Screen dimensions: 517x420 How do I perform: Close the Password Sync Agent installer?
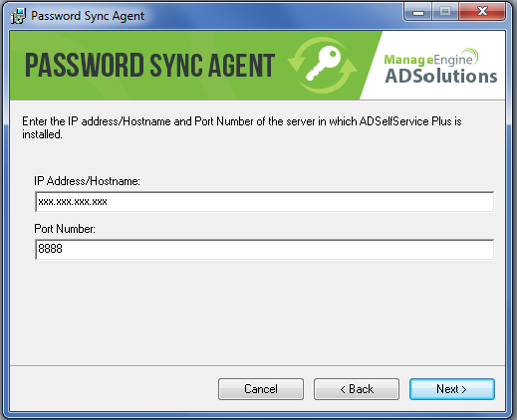[482, 12]
